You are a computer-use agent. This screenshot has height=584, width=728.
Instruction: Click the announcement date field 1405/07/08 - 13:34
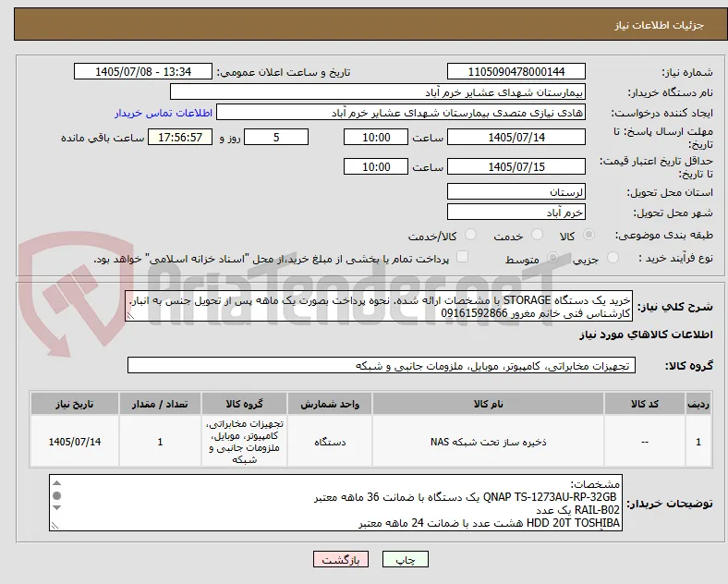click(x=143, y=71)
